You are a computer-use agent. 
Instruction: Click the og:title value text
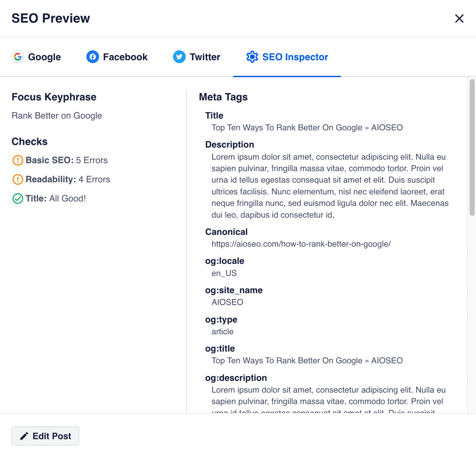coord(307,360)
